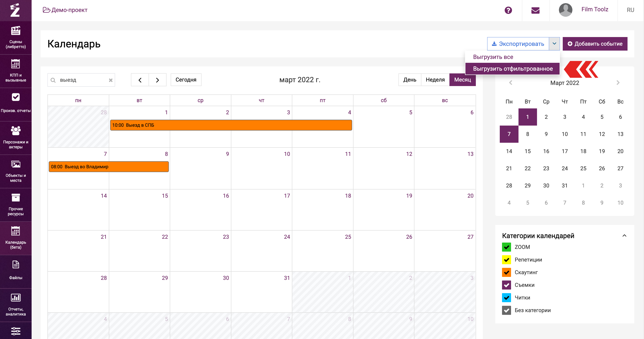
Task: Toggle the ZOOM category checkbox
Action: point(506,247)
